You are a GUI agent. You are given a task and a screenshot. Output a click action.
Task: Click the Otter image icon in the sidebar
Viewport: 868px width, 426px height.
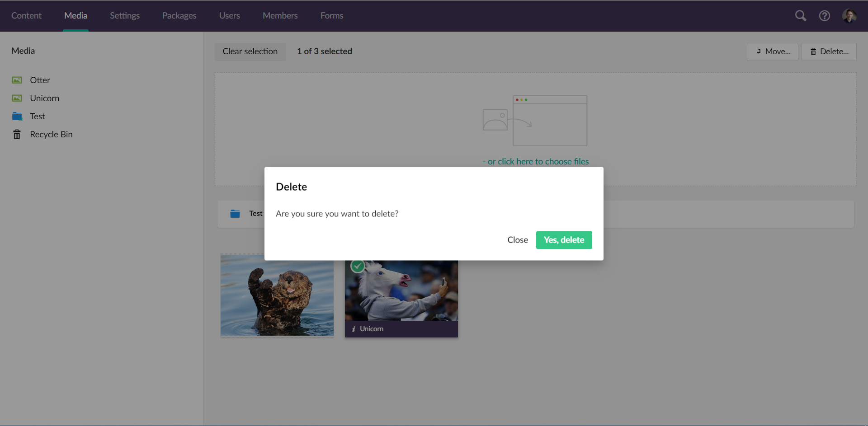pyautogui.click(x=17, y=80)
